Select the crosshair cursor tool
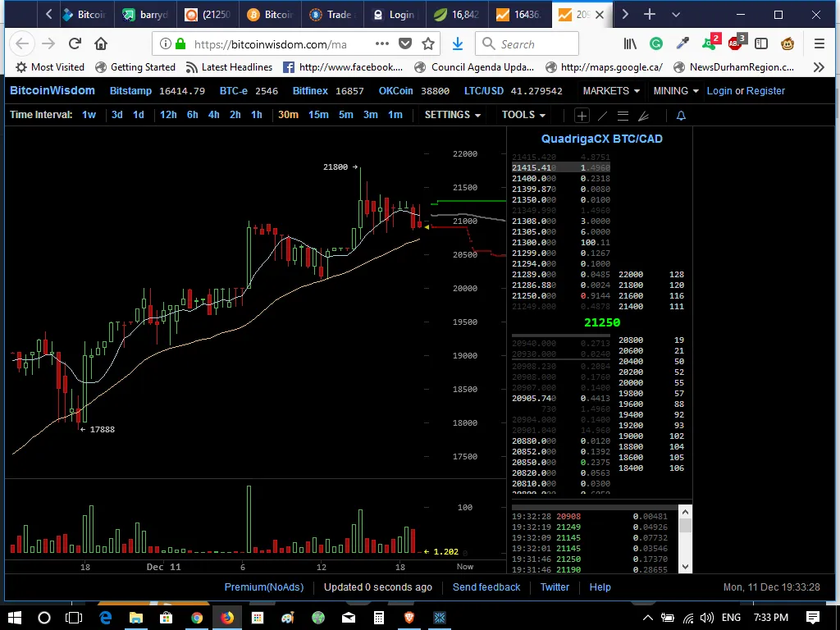The height and width of the screenshot is (630, 840). click(x=582, y=115)
